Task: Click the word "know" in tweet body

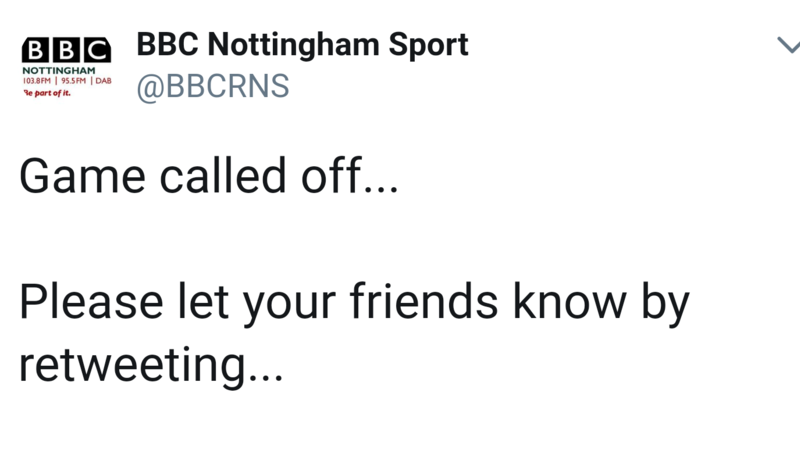Action: pos(569,302)
